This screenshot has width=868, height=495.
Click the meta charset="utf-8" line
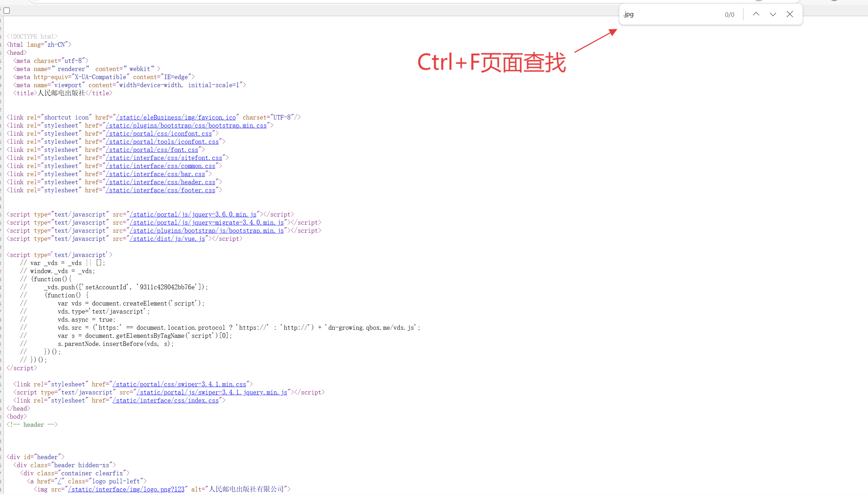[51, 61]
